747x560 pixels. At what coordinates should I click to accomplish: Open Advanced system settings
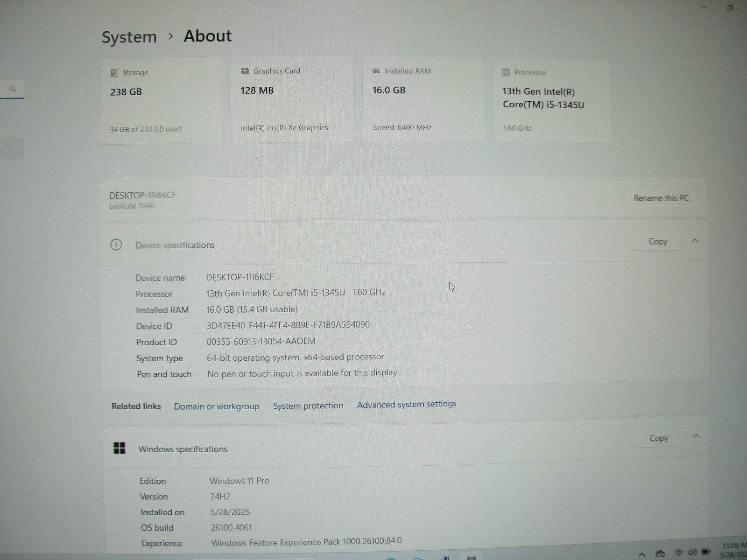[407, 404]
